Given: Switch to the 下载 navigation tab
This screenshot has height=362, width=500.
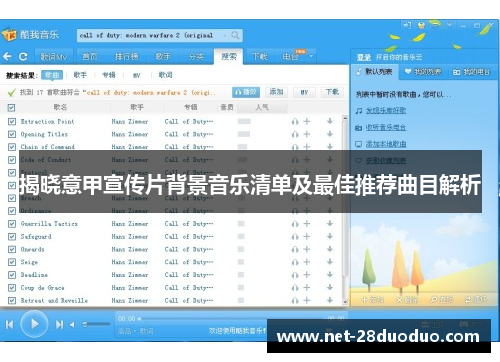Looking at the screenshot, I should click(260, 57).
